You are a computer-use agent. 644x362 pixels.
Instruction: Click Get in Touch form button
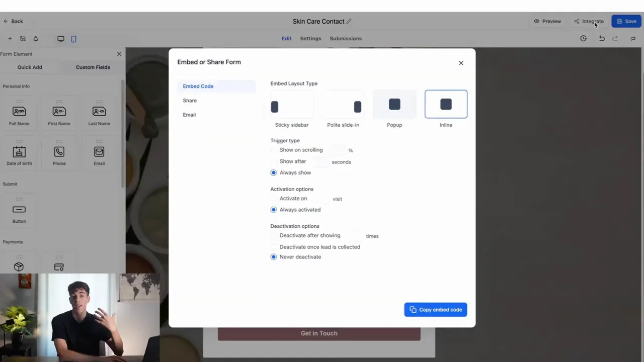click(319, 333)
